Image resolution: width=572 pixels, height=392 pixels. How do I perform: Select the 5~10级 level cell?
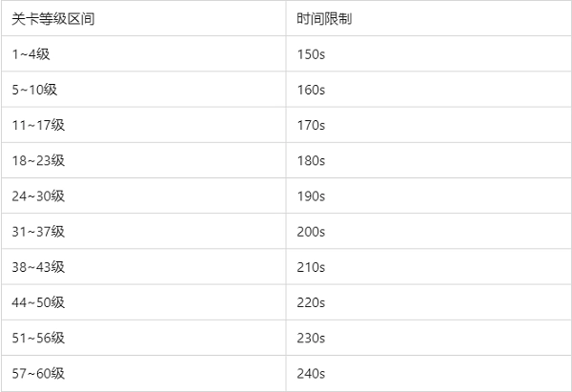pyautogui.click(x=34, y=90)
